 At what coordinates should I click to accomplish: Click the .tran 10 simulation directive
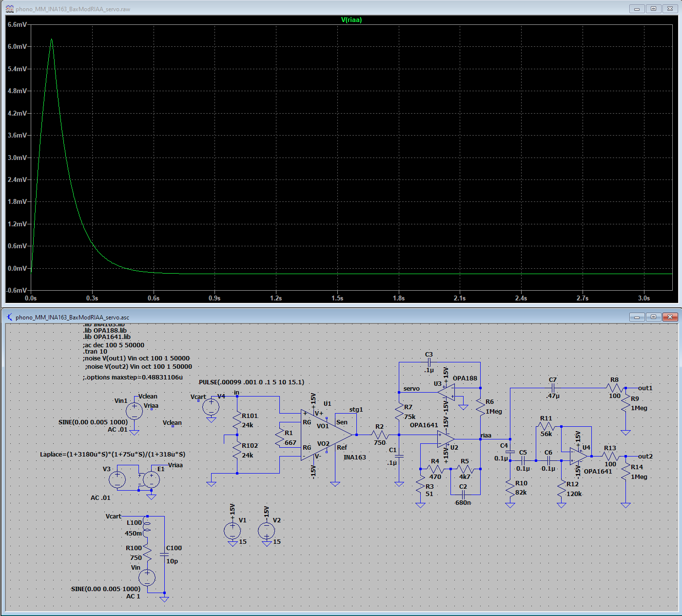pos(95,352)
